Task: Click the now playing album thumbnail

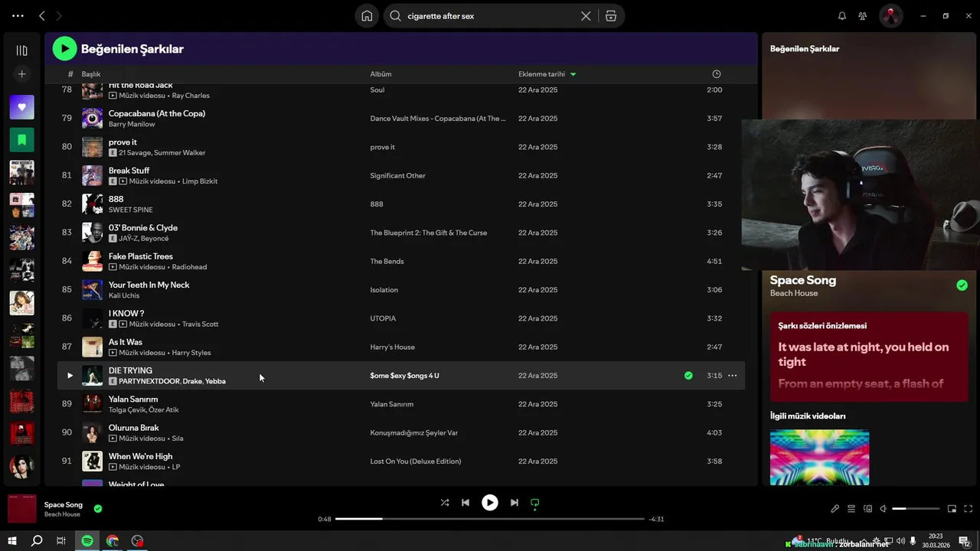Action: [21, 509]
